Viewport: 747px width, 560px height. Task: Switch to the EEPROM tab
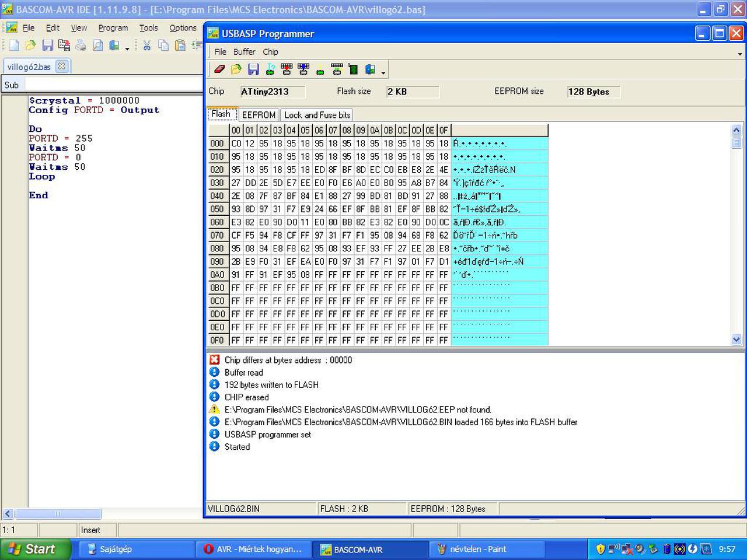pyautogui.click(x=259, y=115)
